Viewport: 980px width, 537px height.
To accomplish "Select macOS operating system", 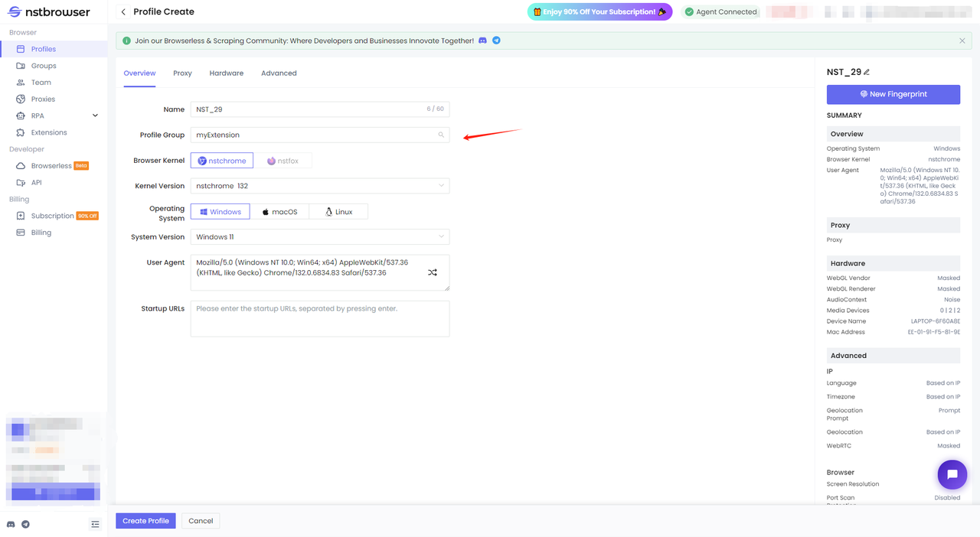I will point(279,212).
